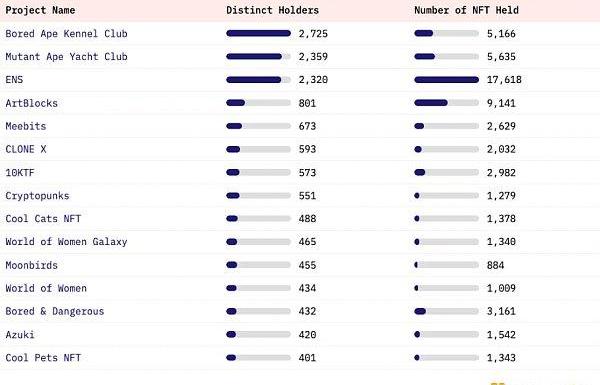The width and height of the screenshot is (600, 385).
Task: Open the Mutant Ape Yacht Club project
Action: 66,57
